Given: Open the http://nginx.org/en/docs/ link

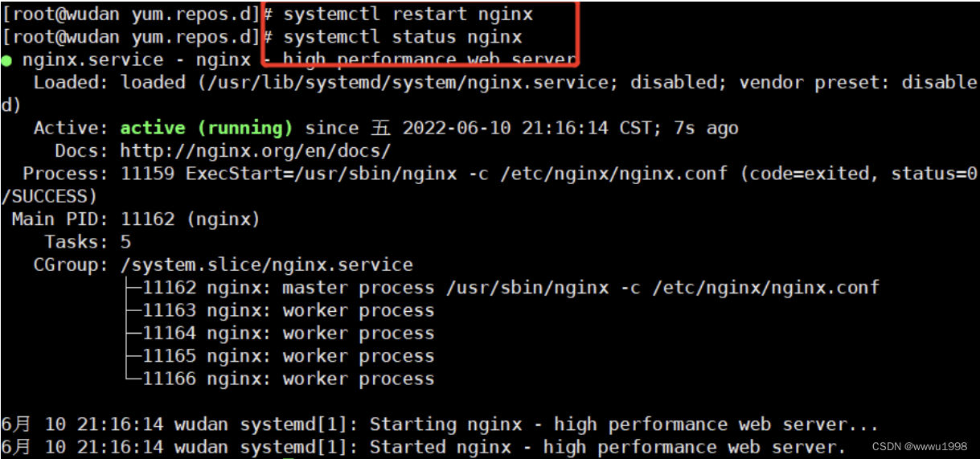Looking at the screenshot, I should tap(256, 150).
